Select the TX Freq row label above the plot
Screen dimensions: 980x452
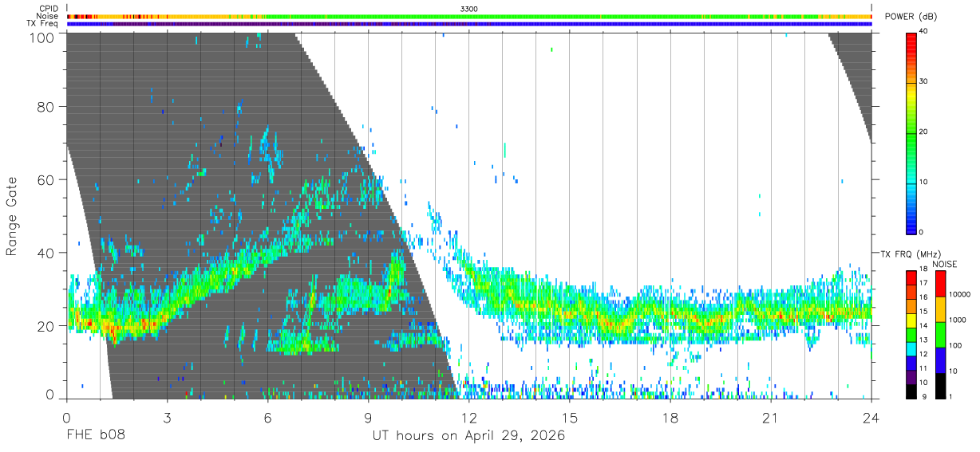[42, 24]
